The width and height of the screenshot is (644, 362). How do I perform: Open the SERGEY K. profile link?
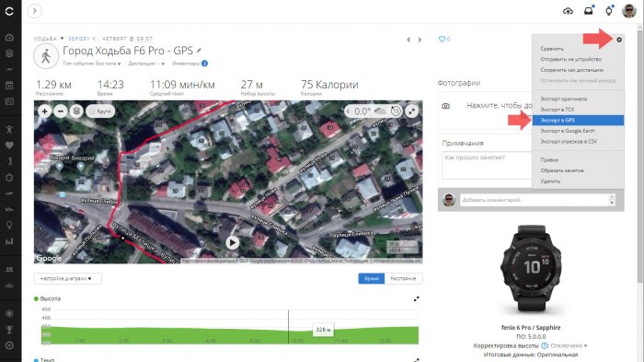[83, 39]
